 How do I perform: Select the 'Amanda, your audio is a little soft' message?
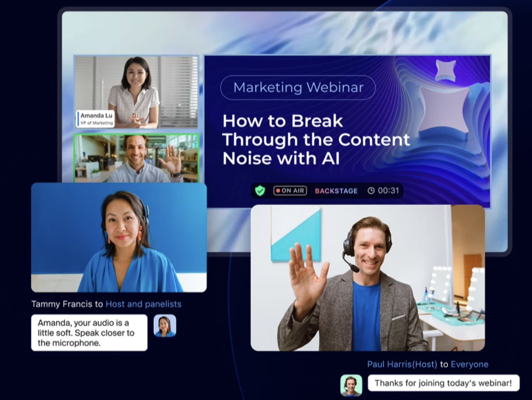tap(89, 333)
